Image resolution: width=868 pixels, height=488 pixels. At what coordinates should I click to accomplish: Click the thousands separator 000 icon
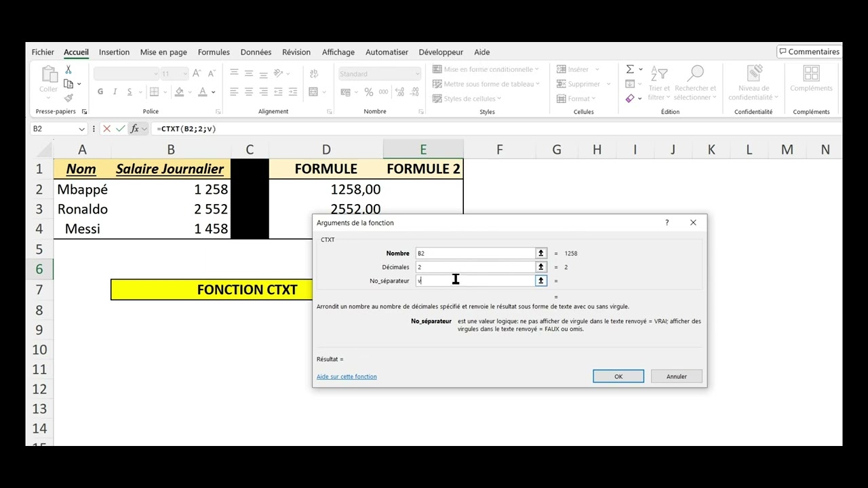pyautogui.click(x=384, y=91)
